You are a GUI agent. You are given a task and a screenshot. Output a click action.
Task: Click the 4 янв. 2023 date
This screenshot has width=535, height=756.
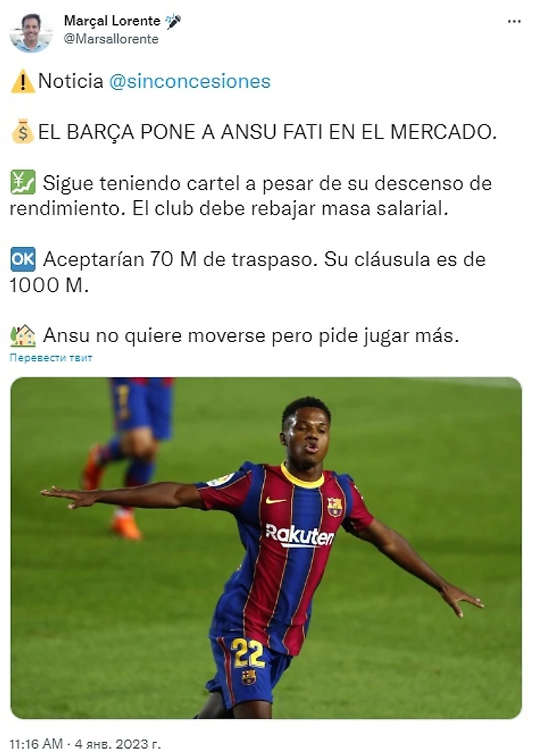tap(118, 744)
